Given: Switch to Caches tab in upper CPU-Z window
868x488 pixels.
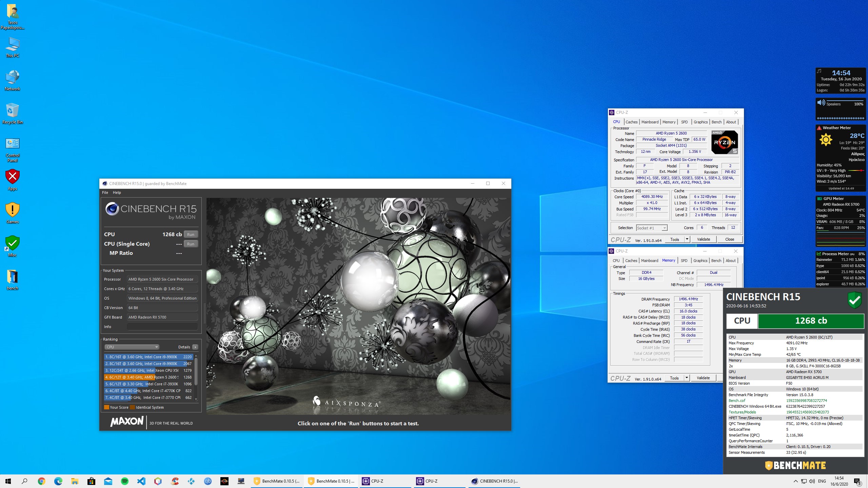Looking at the screenshot, I should (632, 122).
